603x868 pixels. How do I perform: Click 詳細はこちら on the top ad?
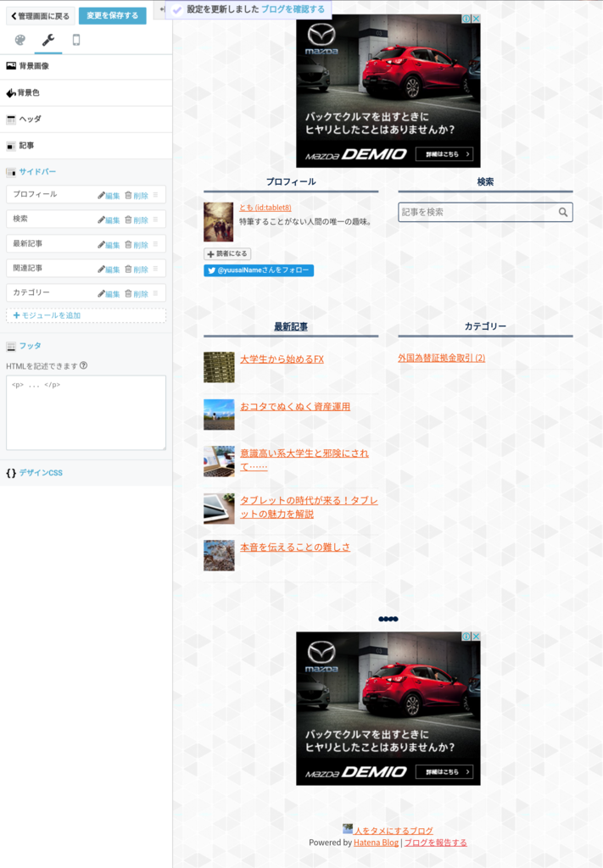point(444,154)
